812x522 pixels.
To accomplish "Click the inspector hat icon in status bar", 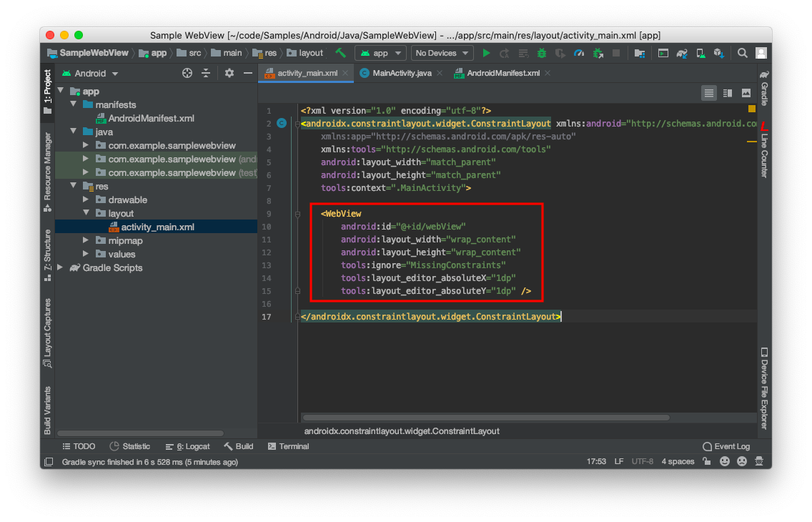I will coord(759,461).
